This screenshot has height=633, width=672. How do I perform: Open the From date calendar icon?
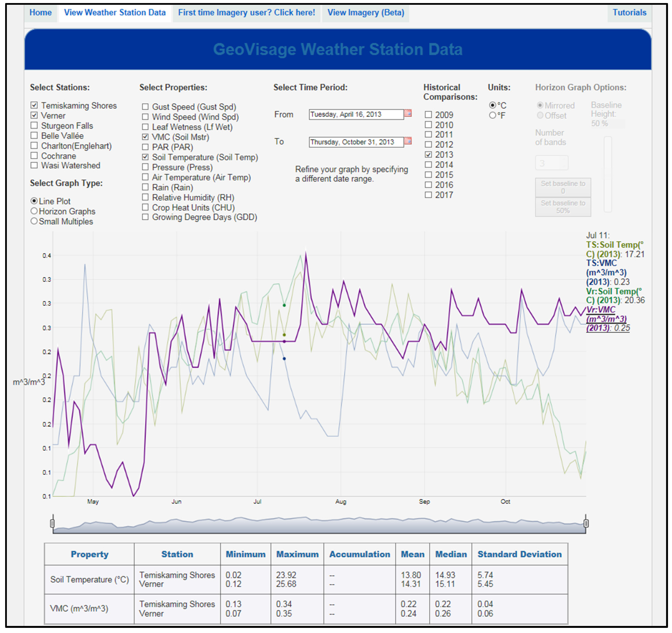[408, 113]
